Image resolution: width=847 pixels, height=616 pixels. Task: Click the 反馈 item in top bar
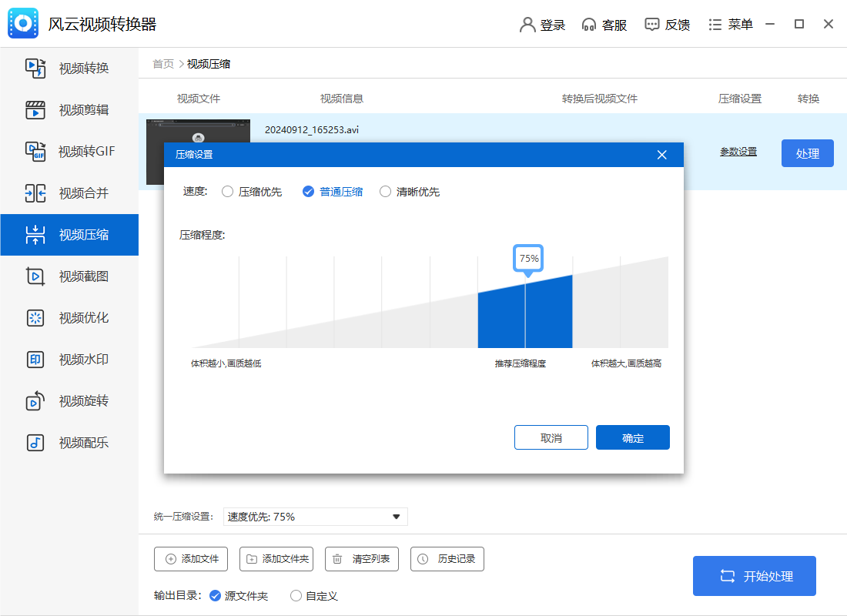coord(667,24)
